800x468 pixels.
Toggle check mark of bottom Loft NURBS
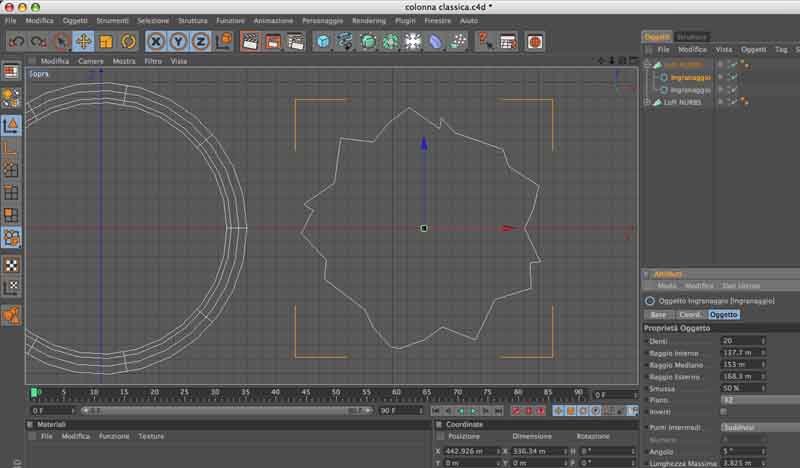coord(733,102)
